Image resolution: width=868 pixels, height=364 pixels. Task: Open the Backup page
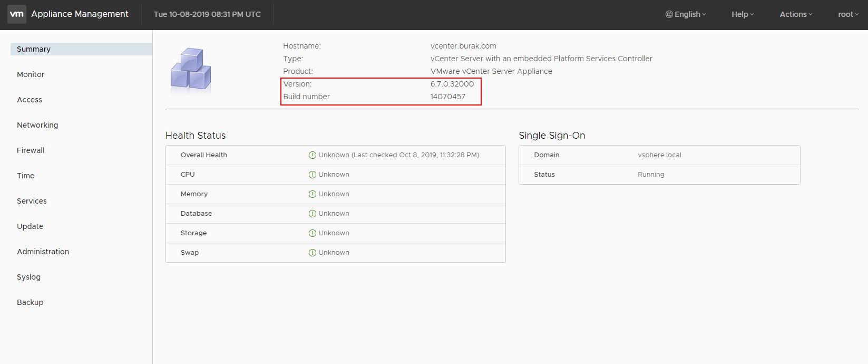click(30, 302)
